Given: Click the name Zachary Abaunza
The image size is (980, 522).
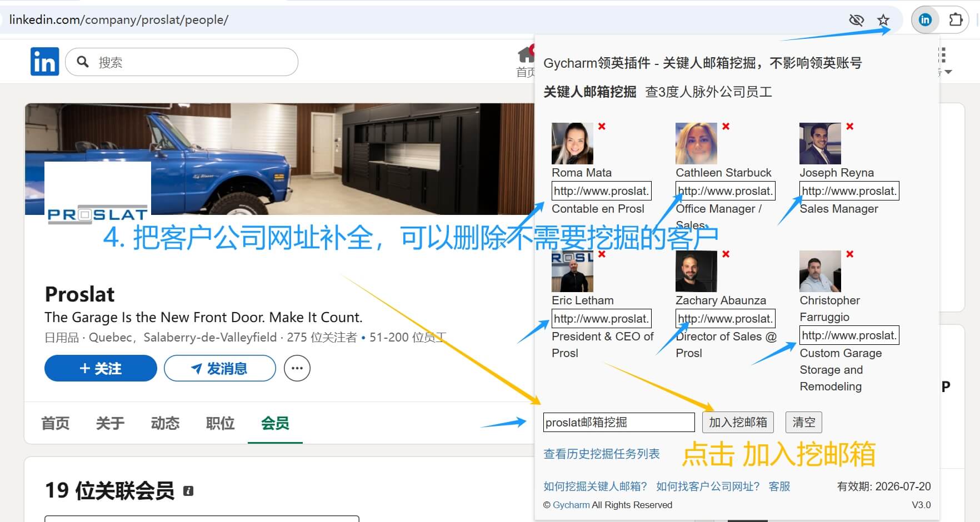Looking at the screenshot, I should pyautogui.click(x=721, y=300).
